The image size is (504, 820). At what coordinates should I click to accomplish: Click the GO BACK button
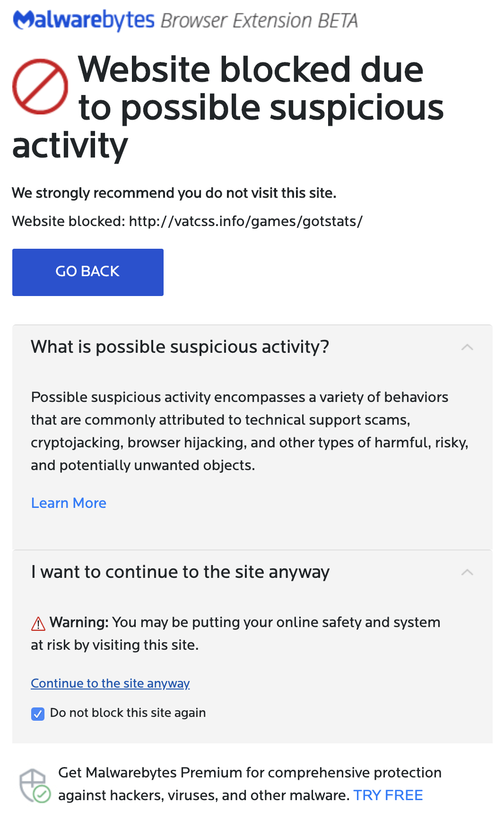coord(88,272)
